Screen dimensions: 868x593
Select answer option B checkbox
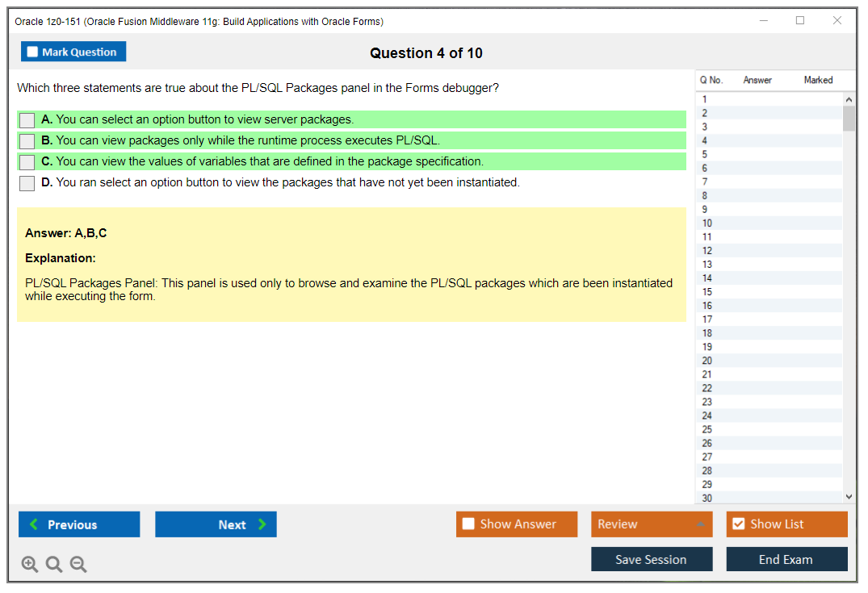coord(27,141)
